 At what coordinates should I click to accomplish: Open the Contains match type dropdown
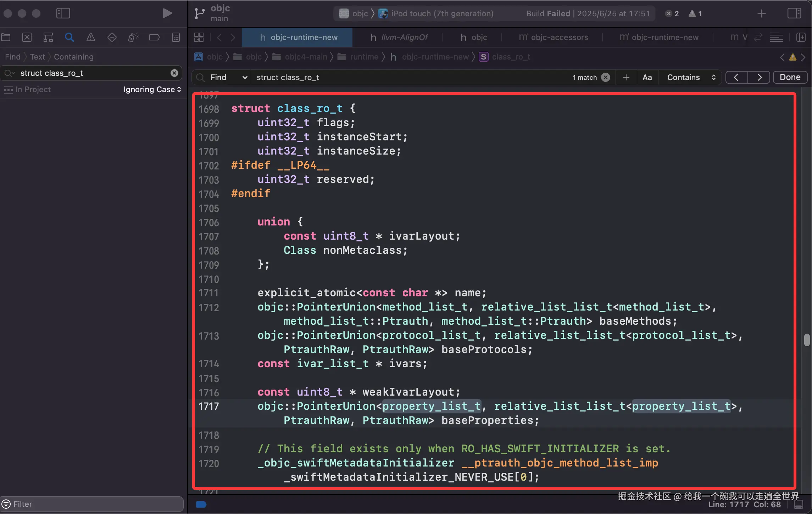click(691, 77)
